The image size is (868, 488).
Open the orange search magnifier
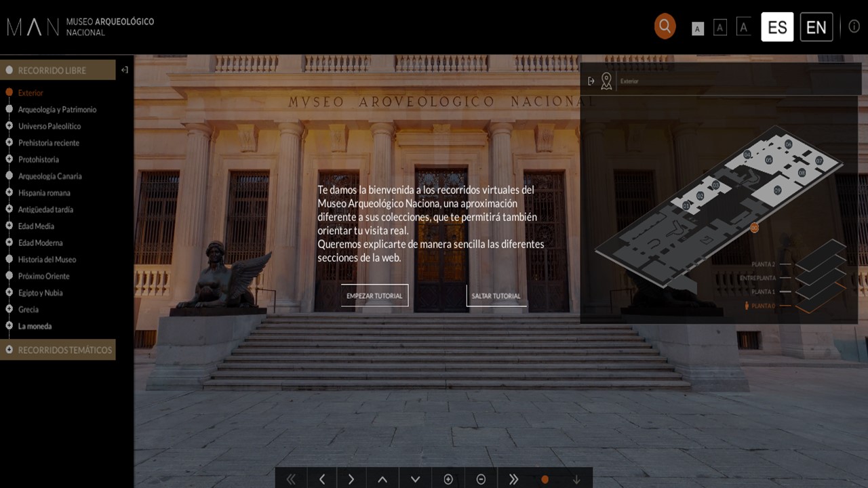point(665,26)
